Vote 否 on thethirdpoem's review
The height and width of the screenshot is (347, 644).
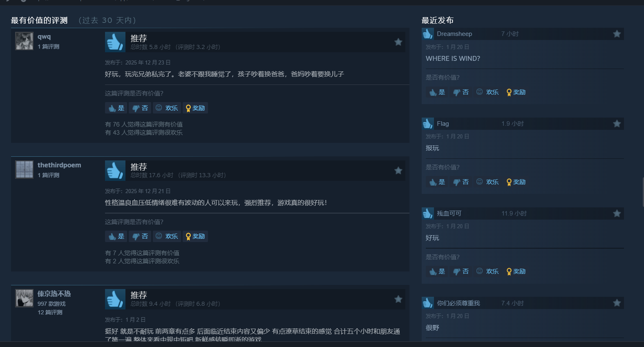[140, 236]
